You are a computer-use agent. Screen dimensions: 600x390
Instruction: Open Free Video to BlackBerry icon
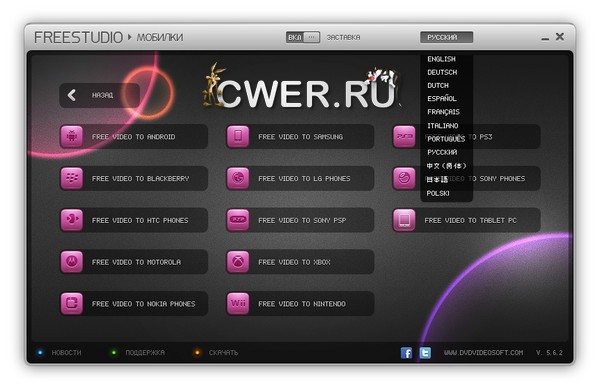72,178
